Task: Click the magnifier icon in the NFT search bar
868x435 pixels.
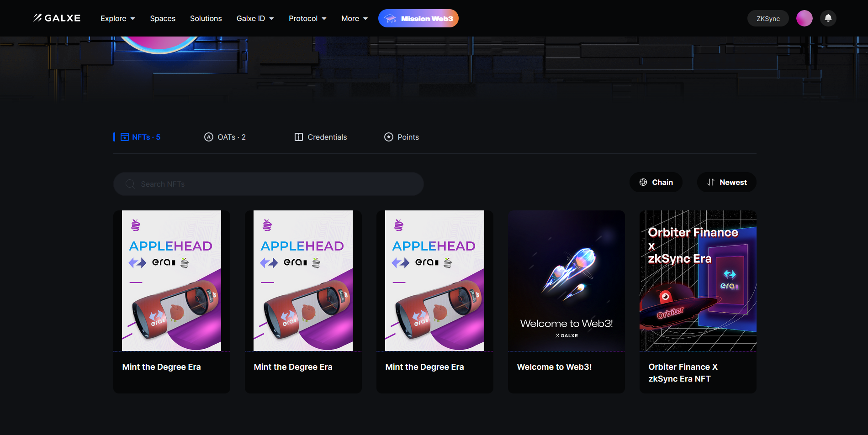Action: (x=130, y=184)
